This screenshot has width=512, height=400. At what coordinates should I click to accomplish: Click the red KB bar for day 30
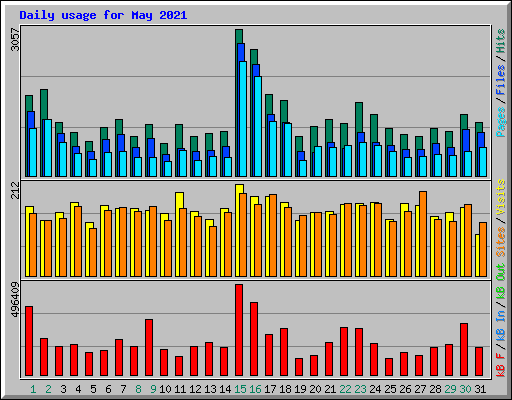464,350
